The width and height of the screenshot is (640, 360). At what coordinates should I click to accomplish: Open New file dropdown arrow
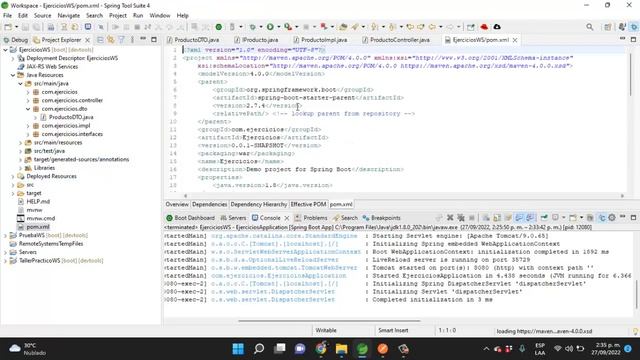coord(16,27)
